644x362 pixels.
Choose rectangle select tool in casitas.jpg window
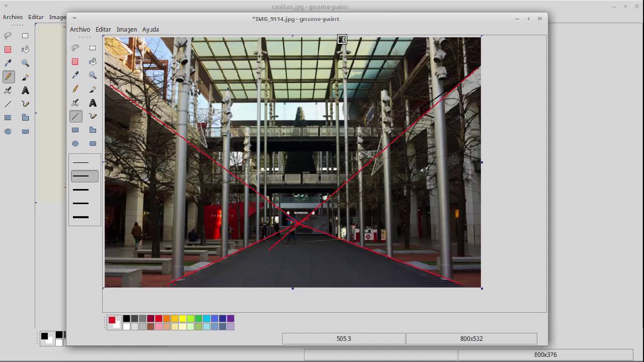coord(25,36)
